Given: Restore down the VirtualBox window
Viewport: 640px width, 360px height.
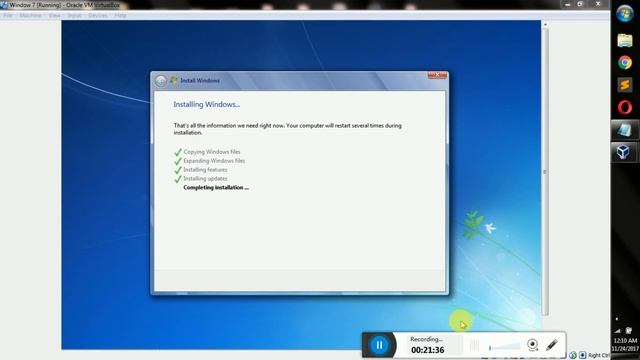Looking at the screenshot, I should pyautogui.click(x=580, y=4).
